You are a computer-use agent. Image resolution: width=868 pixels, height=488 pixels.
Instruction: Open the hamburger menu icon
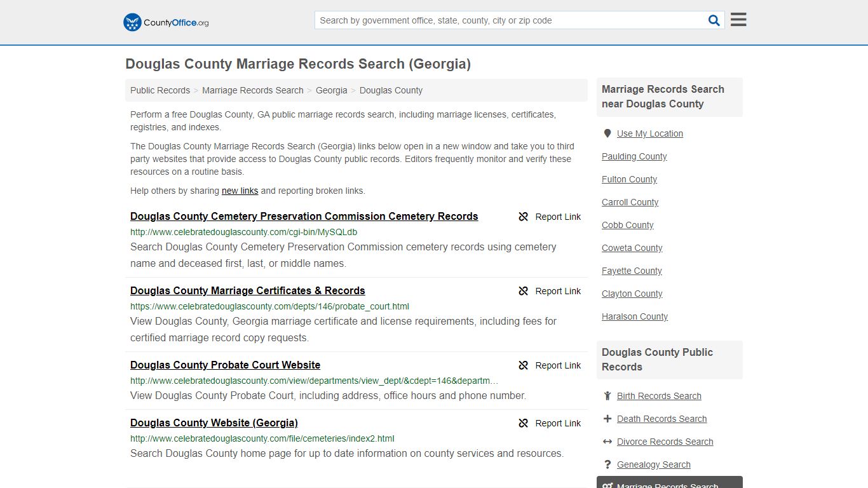click(738, 20)
